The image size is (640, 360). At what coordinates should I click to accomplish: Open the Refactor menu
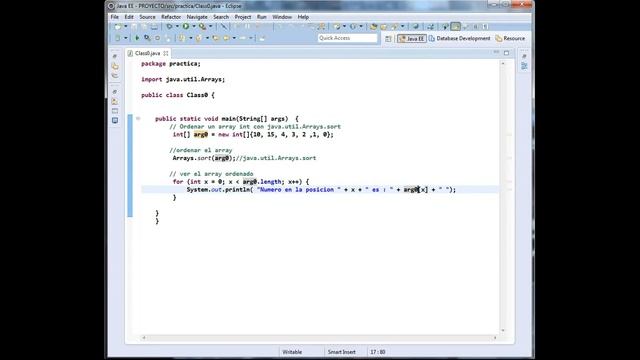click(x=171, y=17)
